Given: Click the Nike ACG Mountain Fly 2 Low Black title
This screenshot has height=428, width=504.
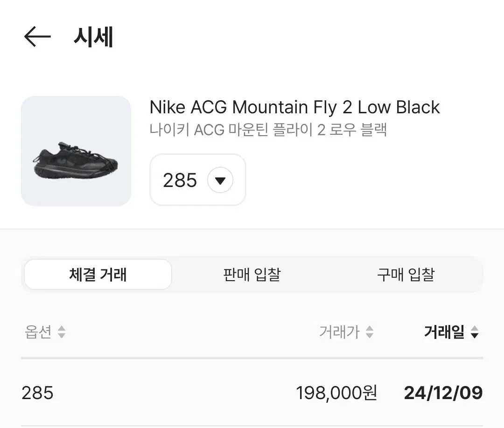Looking at the screenshot, I should pyautogui.click(x=295, y=107).
